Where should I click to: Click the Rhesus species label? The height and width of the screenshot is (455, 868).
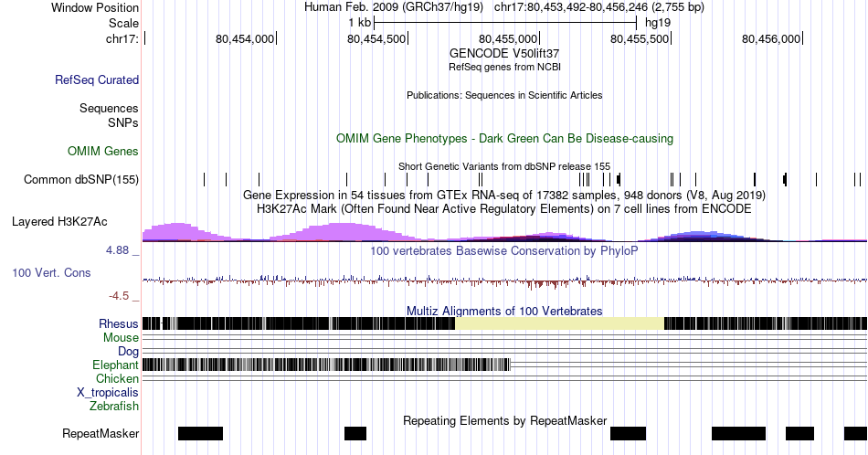tap(118, 323)
